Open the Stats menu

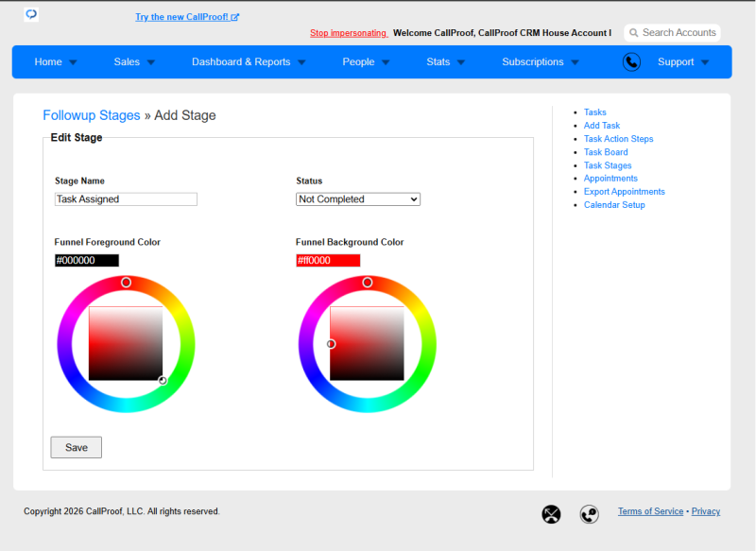pos(438,61)
